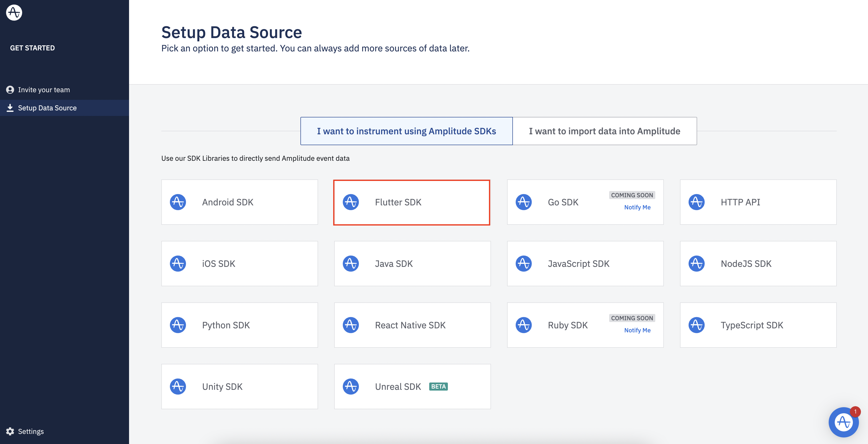868x444 pixels.
Task: Choose the Python SDK card
Action: (x=239, y=325)
